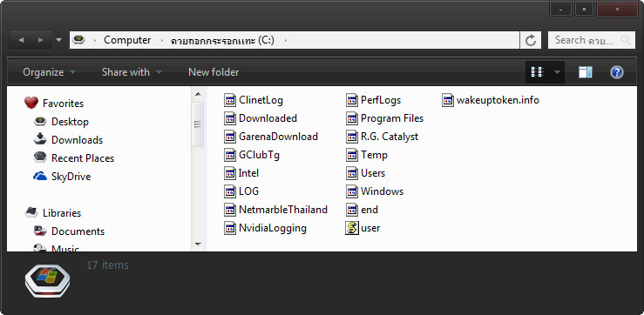This screenshot has height=315, width=644.
Task: Select the GarenaDownload item icon
Action: (x=230, y=137)
